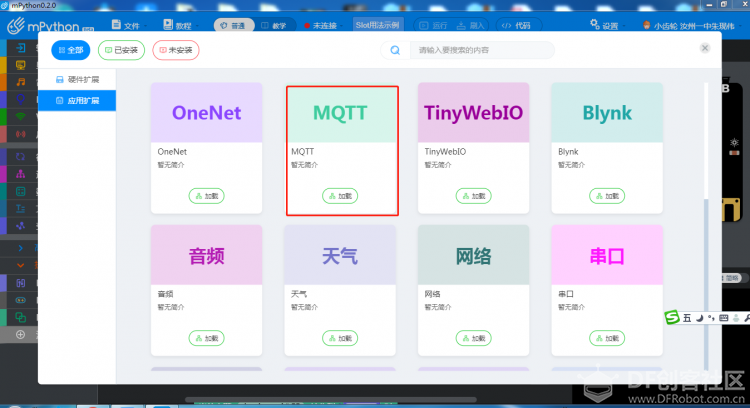Screen dimensions: 750x408
Task: Select the purple logic hierarchy icon
Action: coord(21,174)
